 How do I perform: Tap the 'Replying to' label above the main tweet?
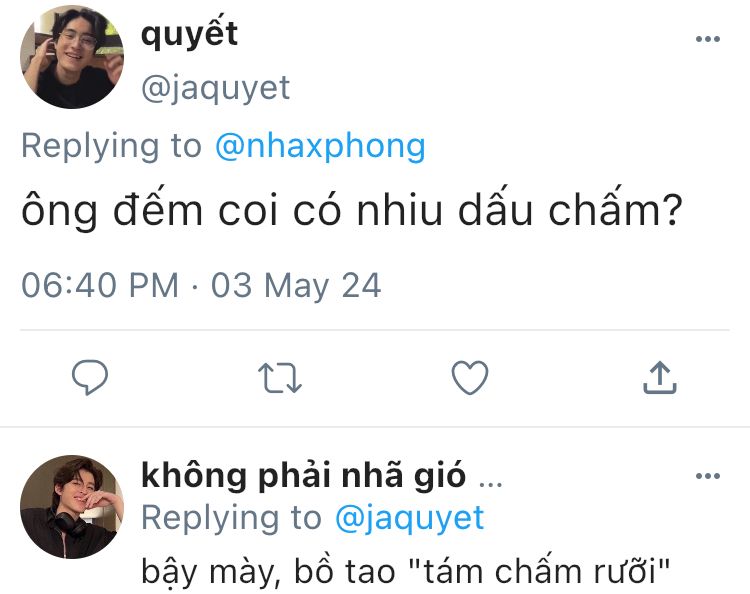(111, 146)
